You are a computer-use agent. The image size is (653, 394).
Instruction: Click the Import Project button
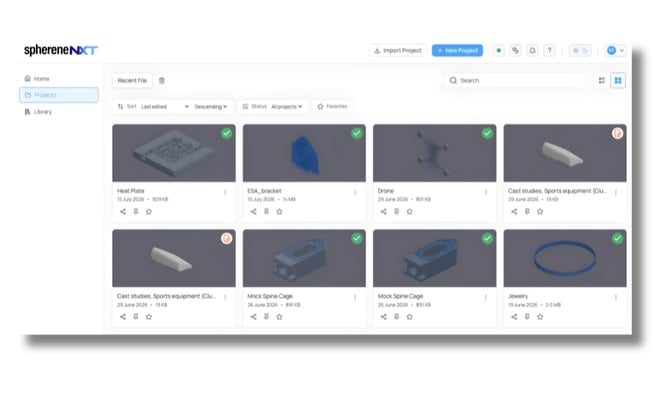pos(398,50)
